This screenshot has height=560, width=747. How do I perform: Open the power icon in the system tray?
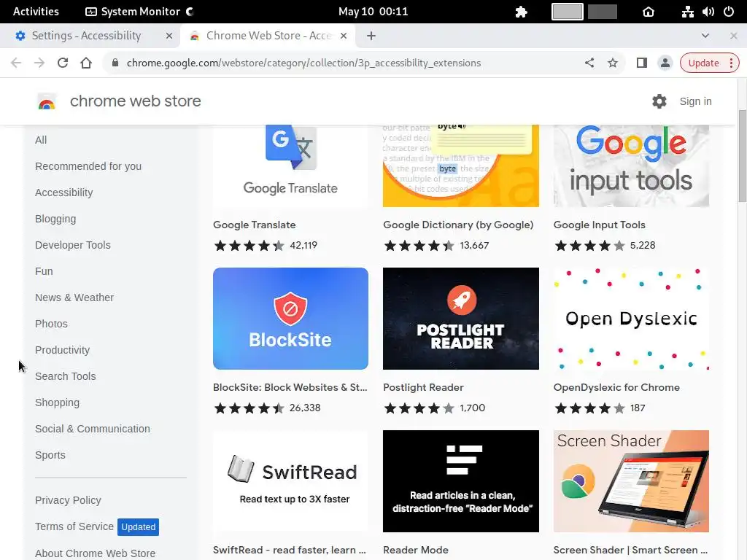[x=729, y=12]
